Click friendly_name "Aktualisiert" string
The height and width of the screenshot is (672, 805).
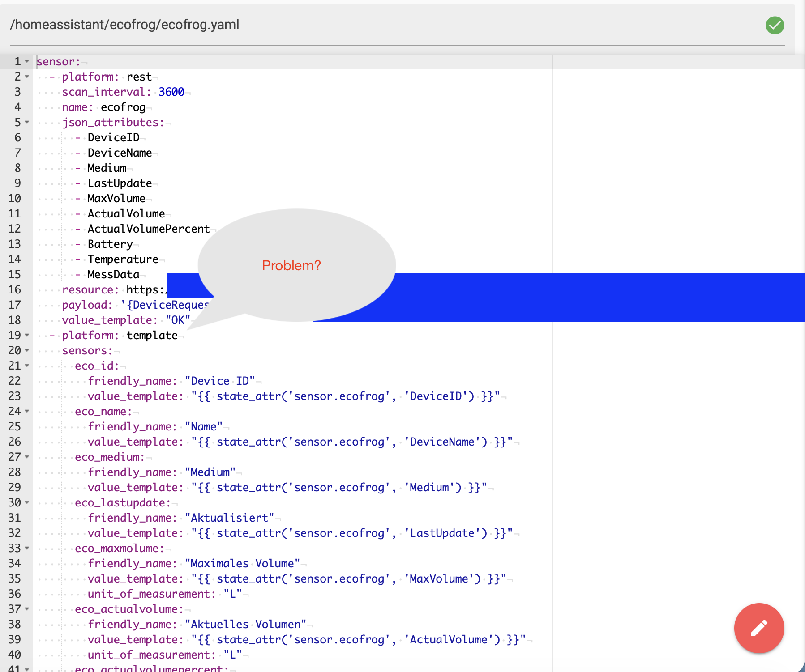point(229,518)
